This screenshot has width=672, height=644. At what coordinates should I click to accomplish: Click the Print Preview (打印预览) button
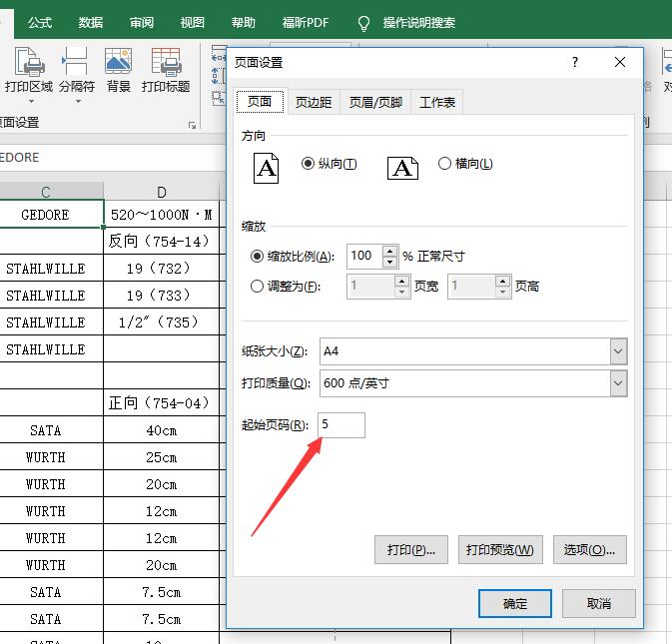click(499, 549)
